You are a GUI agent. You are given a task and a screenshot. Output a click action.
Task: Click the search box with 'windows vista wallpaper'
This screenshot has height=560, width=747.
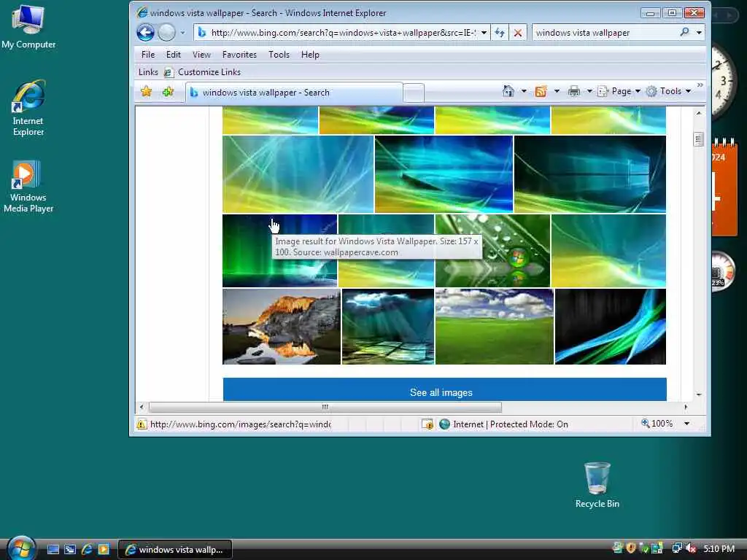(x=605, y=32)
